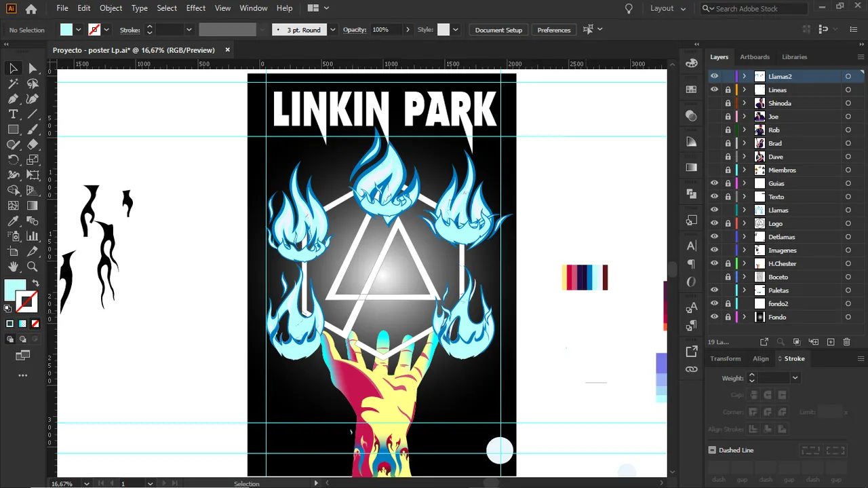Select the Curvature tool

tap(33, 99)
